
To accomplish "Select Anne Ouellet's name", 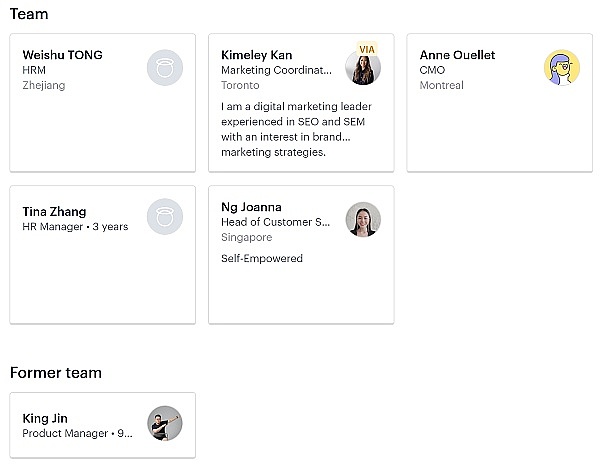I will 457,55.
